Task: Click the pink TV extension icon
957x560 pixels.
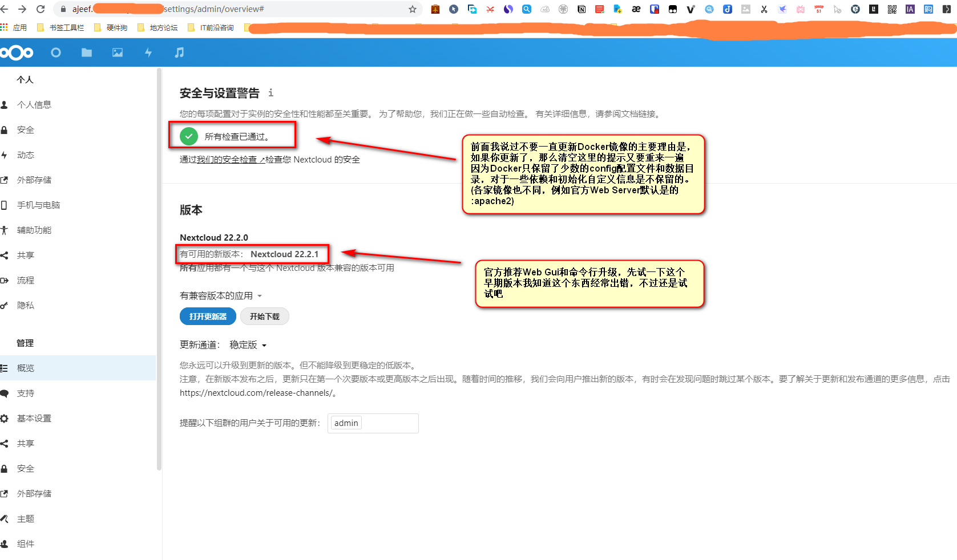Action: [801, 9]
